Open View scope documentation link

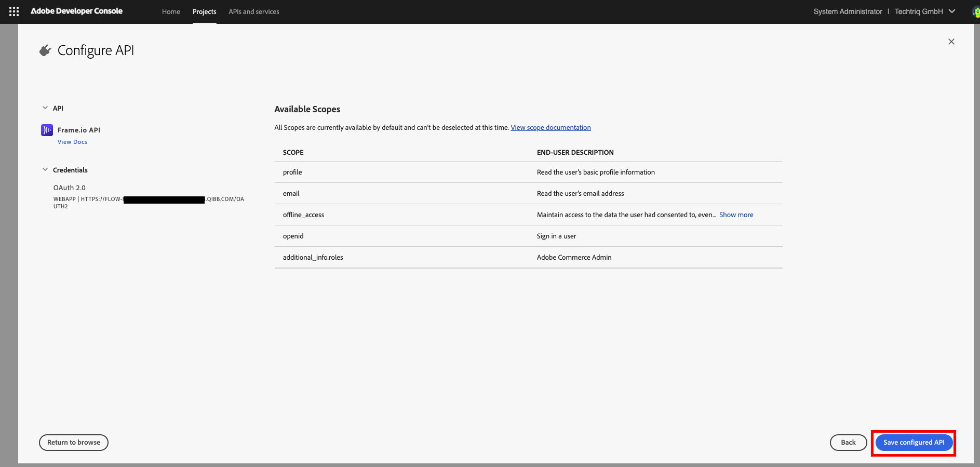point(551,128)
